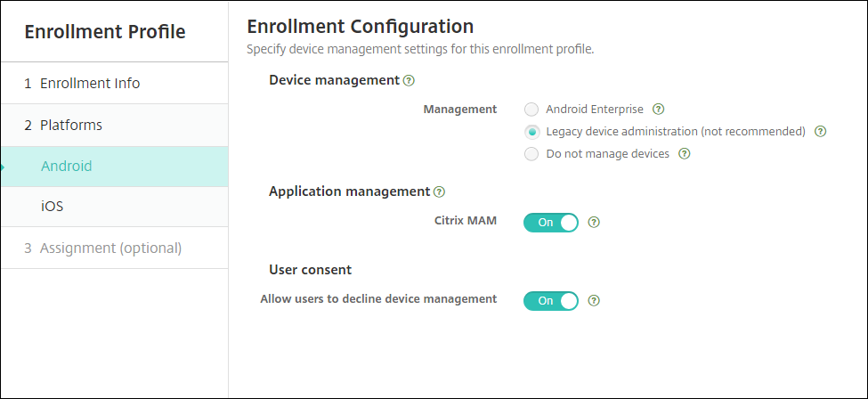This screenshot has width=868, height=399.
Task: Select the Android Enterprise radio button
Action: 531,110
